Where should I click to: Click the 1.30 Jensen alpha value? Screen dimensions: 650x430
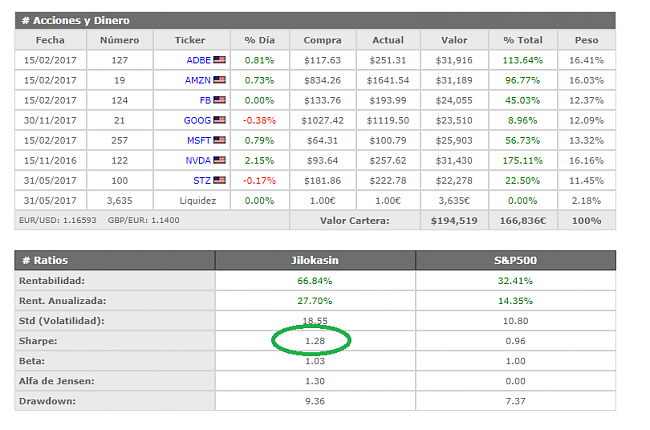(315, 381)
